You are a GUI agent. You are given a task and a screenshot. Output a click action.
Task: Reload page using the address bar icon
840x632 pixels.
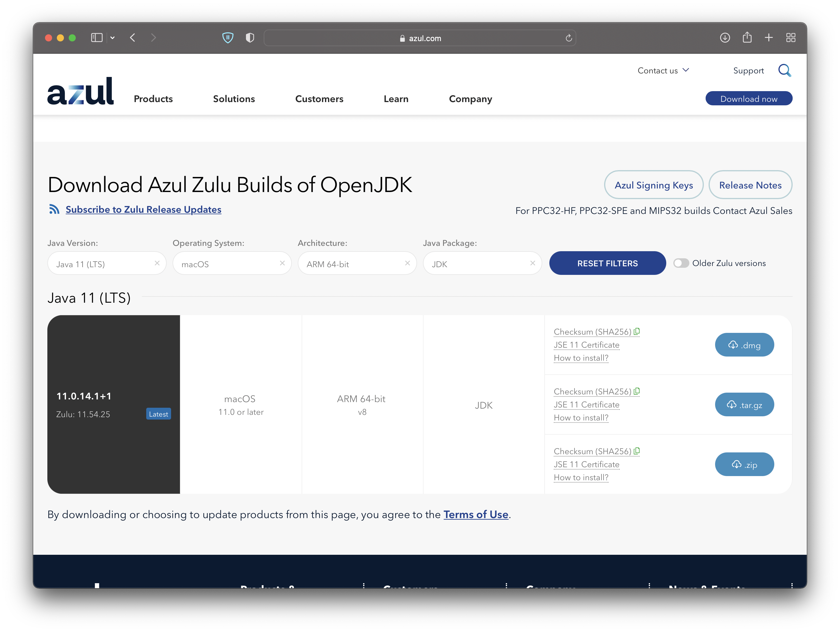(x=569, y=38)
